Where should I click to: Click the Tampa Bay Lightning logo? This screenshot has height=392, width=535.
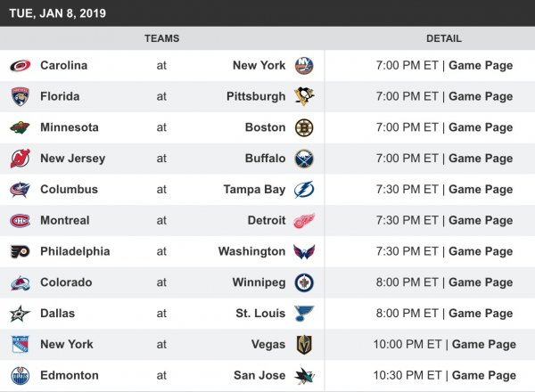tap(304, 189)
